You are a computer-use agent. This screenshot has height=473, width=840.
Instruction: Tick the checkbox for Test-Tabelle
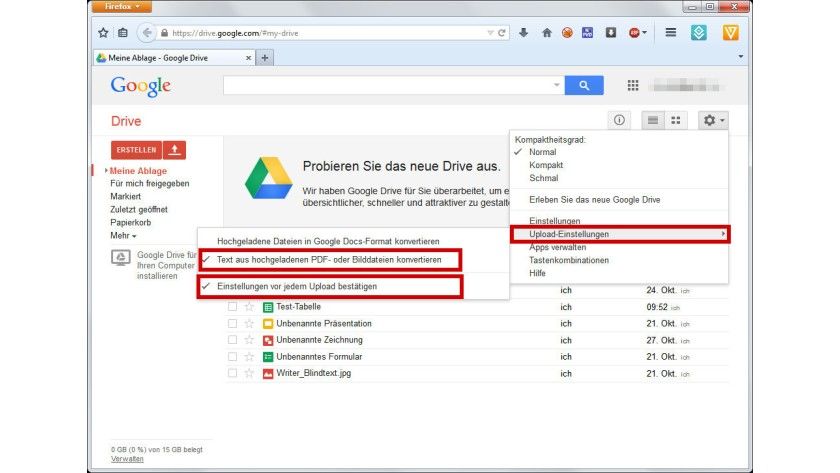(x=232, y=307)
